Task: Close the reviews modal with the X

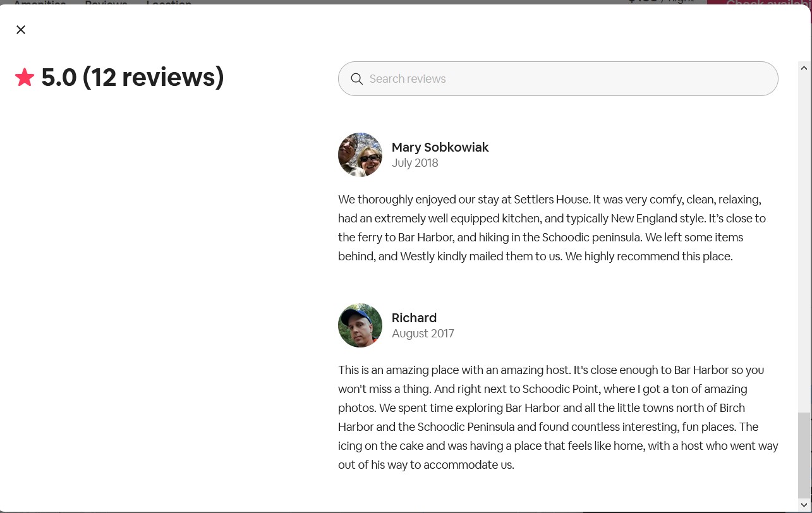Action: pyautogui.click(x=21, y=30)
